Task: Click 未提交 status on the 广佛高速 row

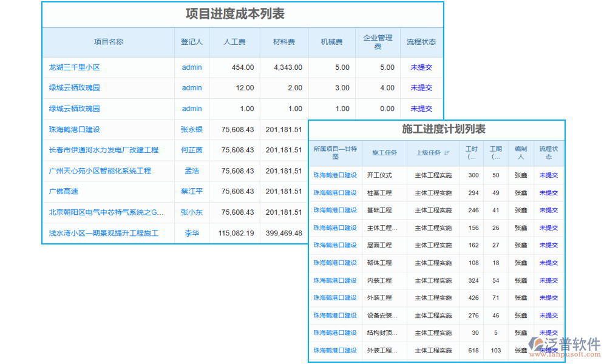Action: click(x=421, y=192)
